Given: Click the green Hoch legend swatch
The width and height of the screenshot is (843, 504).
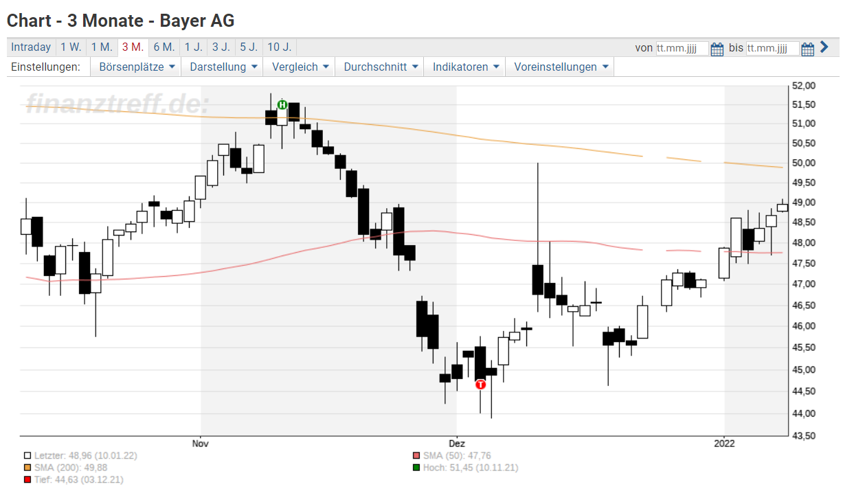Looking at the screenshot, I should (x=416, y=468).
